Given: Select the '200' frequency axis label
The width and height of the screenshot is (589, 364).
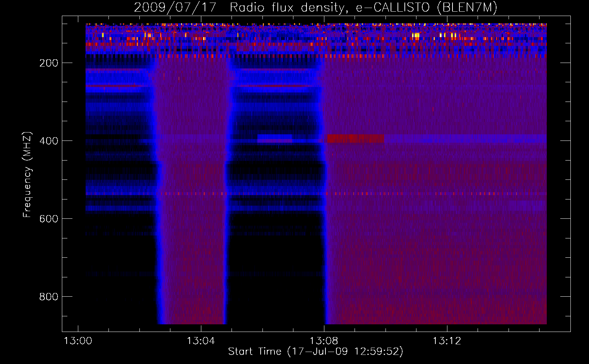Looking at the screenshot, I should click(49, 63).
